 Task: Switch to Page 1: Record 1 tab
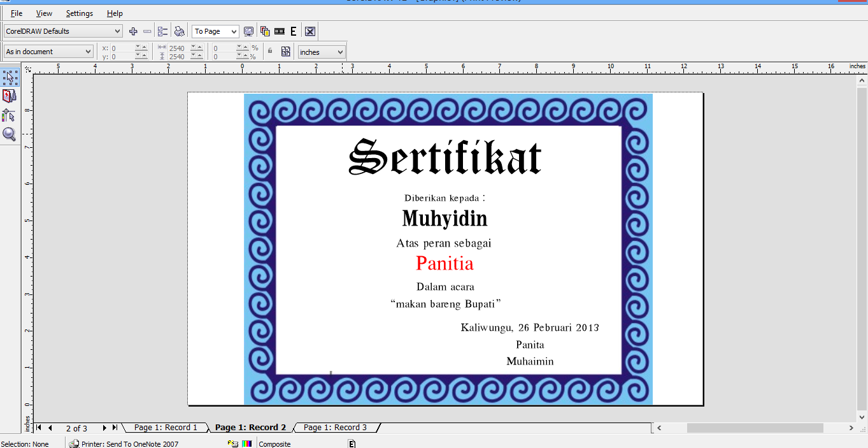(x=166, y=428)
